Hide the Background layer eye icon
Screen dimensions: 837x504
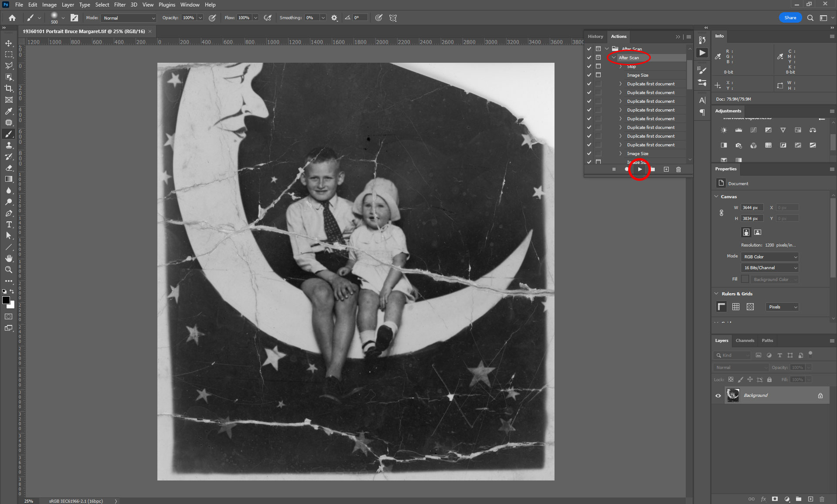pos(718,396)
